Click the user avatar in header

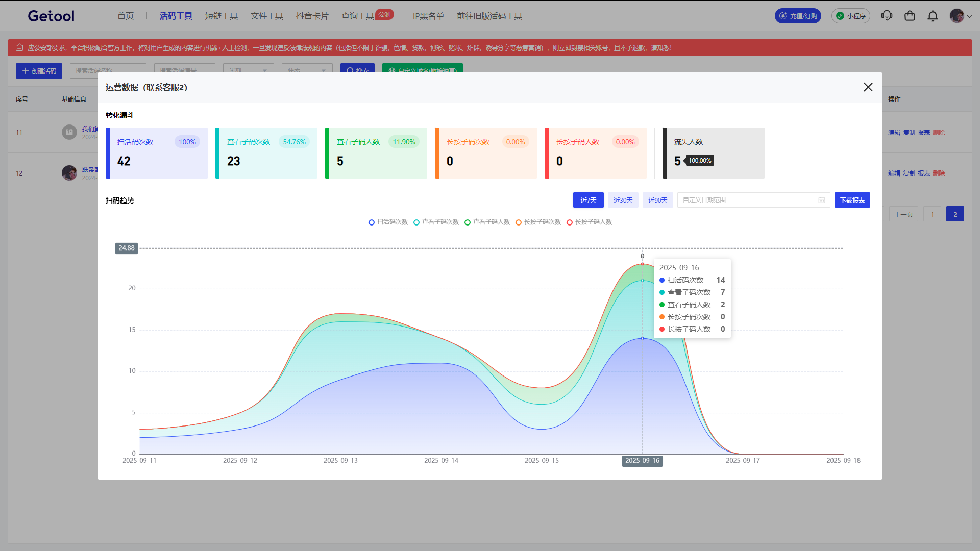click(957, 16)
